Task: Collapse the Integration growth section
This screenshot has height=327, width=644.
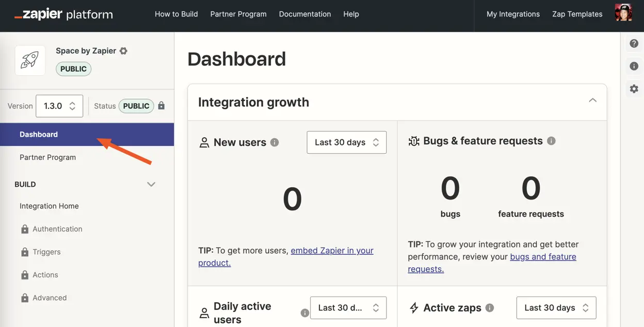Action: 592,100
